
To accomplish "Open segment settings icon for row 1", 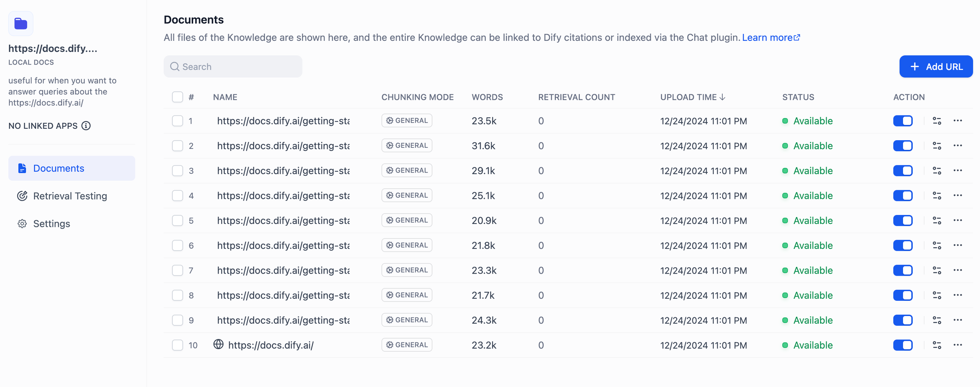I will [937, 121].
